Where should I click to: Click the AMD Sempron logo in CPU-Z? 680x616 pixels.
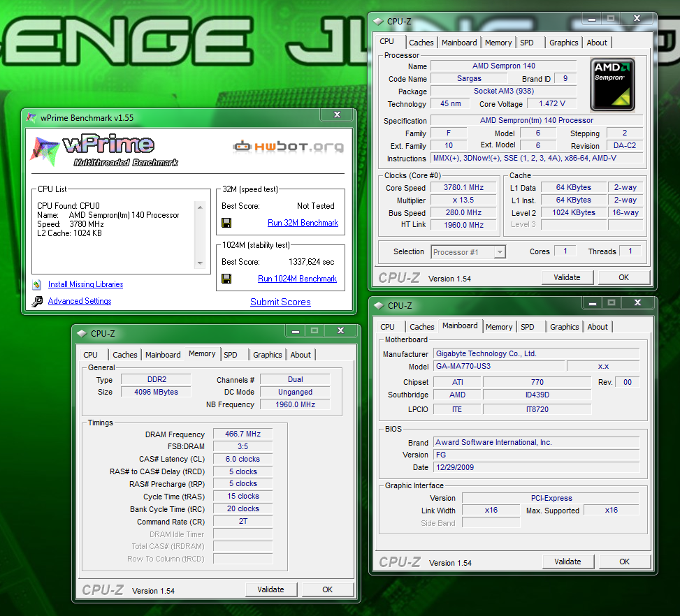coord(612,85)
